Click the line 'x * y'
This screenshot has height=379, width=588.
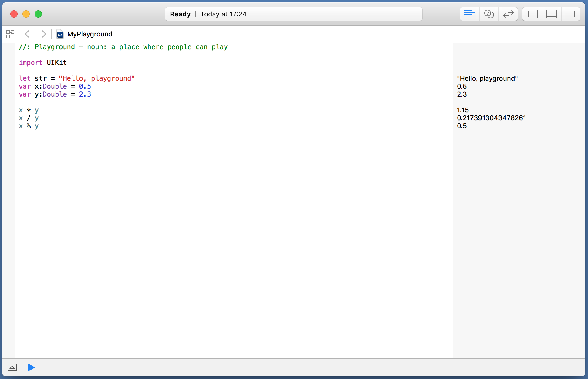(29, 110)
